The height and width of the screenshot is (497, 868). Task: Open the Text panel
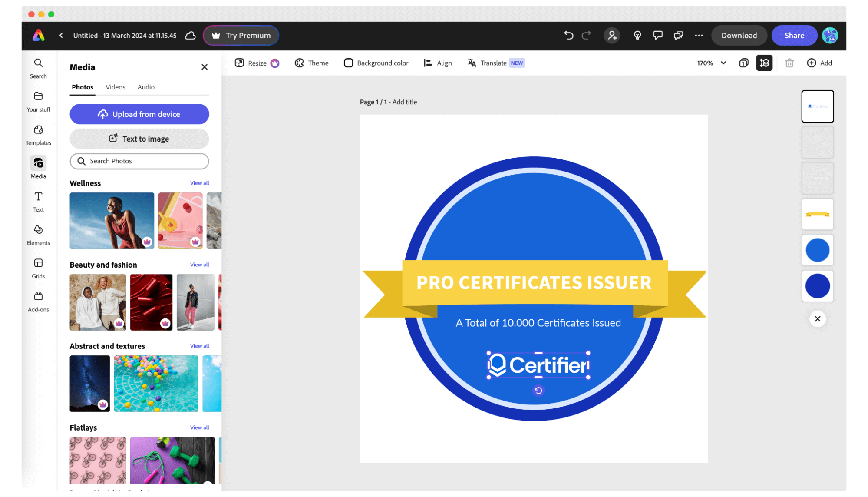coord(38,202)
